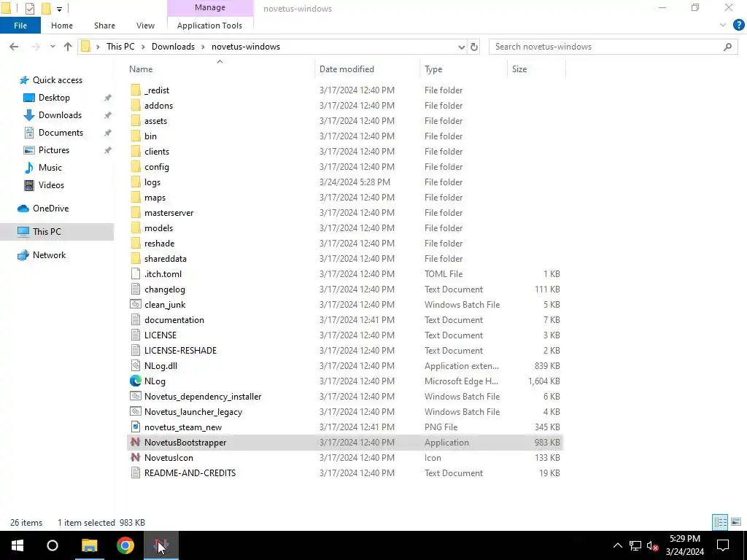The width and height of the screenshot is (747, 560).
Task: Open the Application Tools tab
Action: point(209,26)
